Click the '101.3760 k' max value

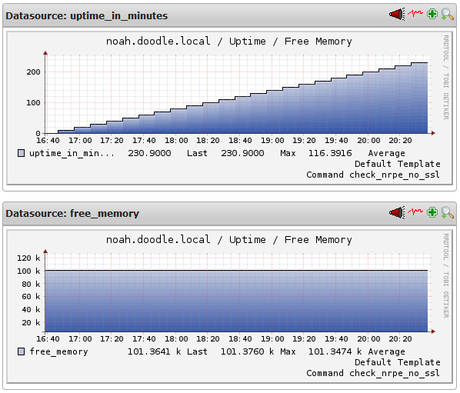pyautogui.click(x=247, y=351)
